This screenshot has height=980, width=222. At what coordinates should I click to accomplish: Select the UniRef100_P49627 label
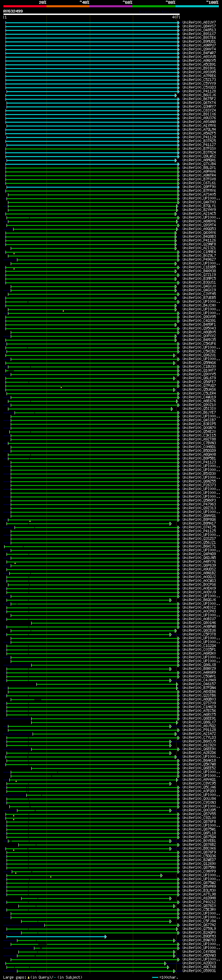pyautogui.click(x=199, y=260)
